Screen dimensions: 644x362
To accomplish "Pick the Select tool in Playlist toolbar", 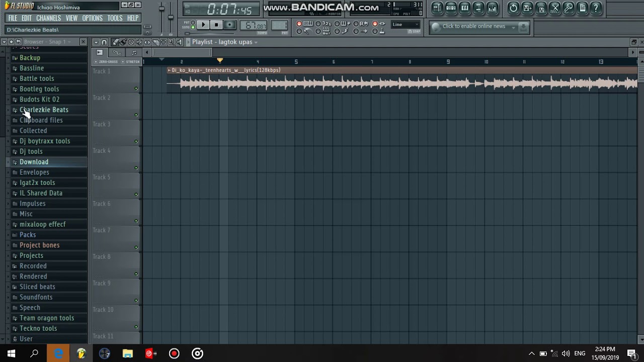I will (x=163, y=42).
